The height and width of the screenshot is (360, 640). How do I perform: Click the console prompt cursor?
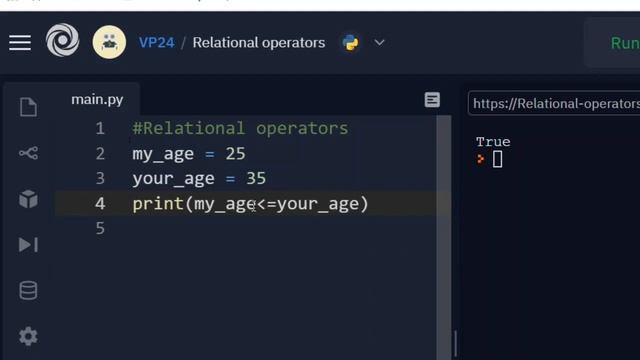pyautogui.click(x=498, y=159)
